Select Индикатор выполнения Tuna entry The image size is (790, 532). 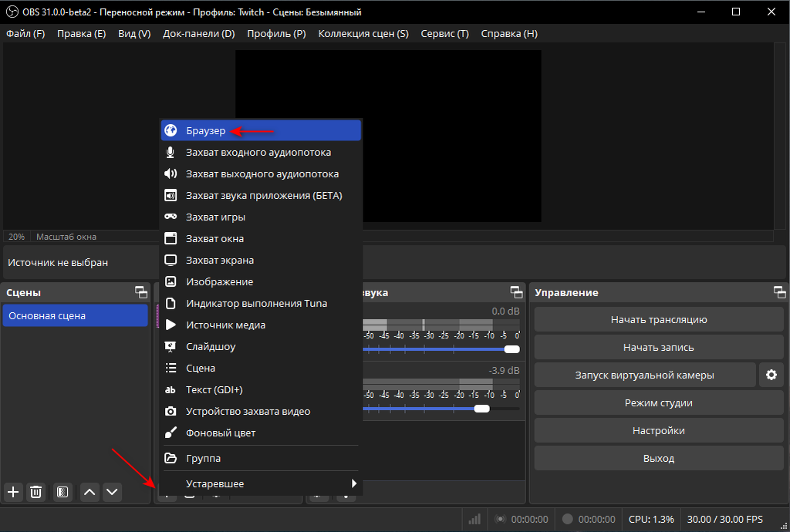pos(261,304)
